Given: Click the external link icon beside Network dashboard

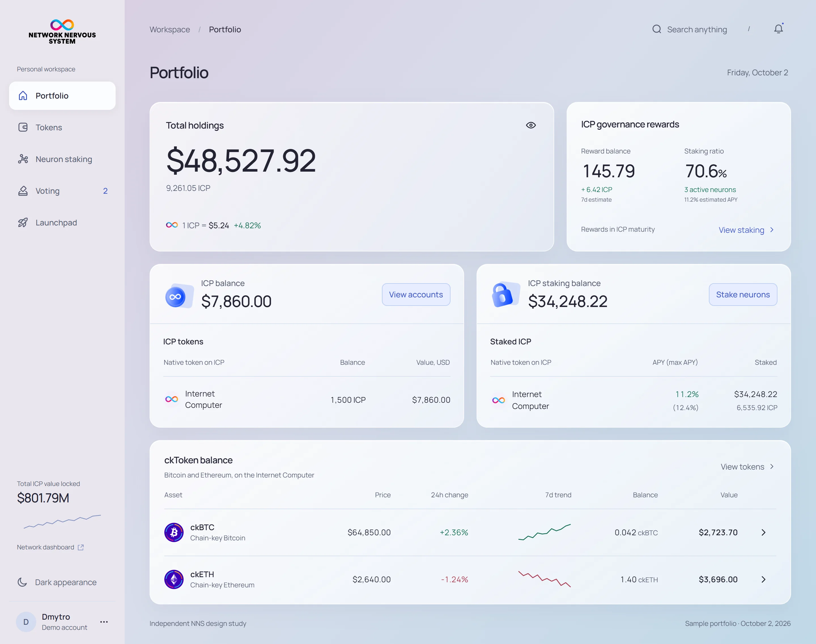Looking at the screenshot, I should click(x=81, y=547).
